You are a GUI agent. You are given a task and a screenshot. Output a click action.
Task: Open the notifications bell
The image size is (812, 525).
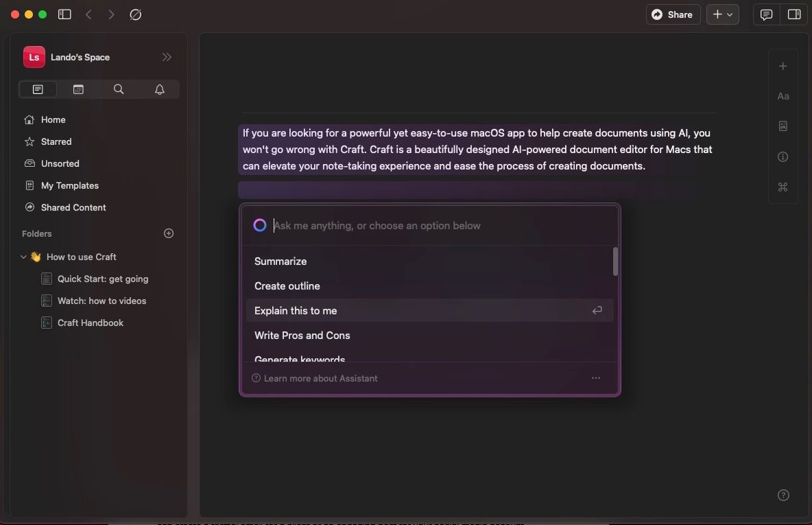(159, 89)
